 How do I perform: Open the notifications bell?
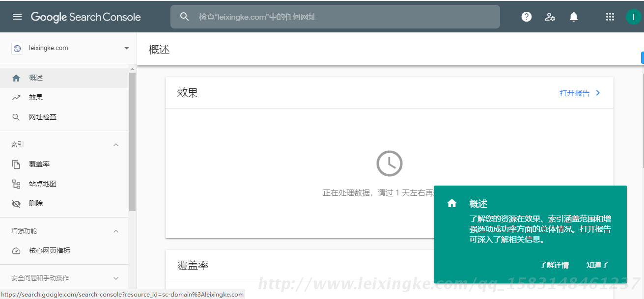point(574,17)
